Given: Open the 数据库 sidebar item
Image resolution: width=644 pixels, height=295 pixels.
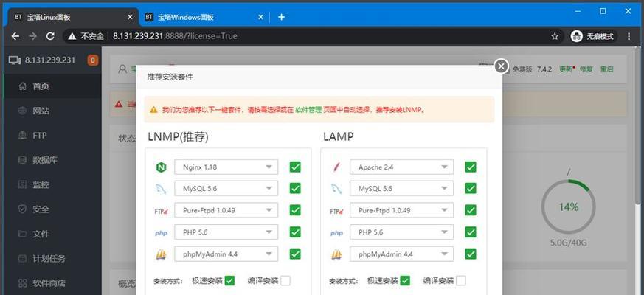Looking at the screenshot, I should pyautogui.click(x=51, y=160).
